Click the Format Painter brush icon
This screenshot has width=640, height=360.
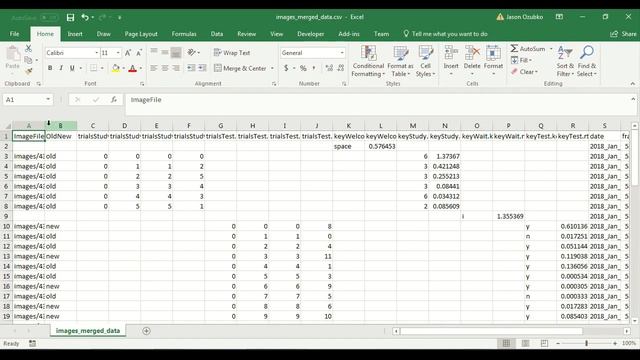click(28, 71)
